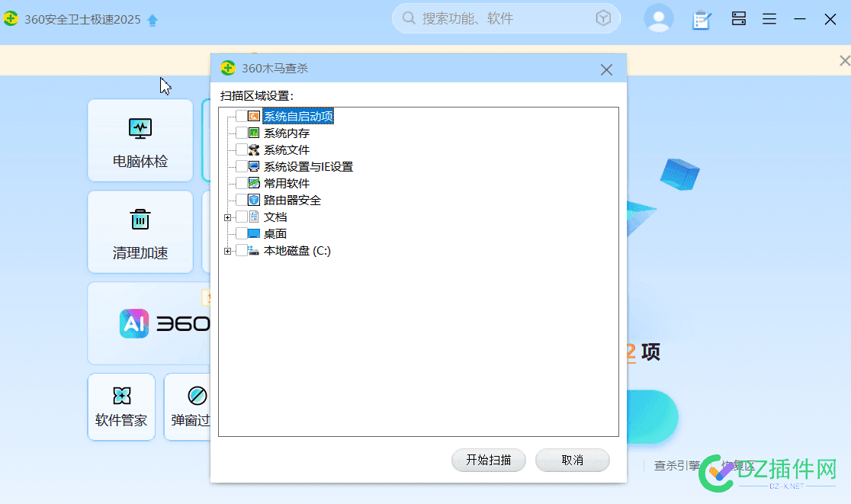Open 清理加速 trash icon tile
Image resolution: width=851 pixels, height=504 pixels.
[140, 232]
